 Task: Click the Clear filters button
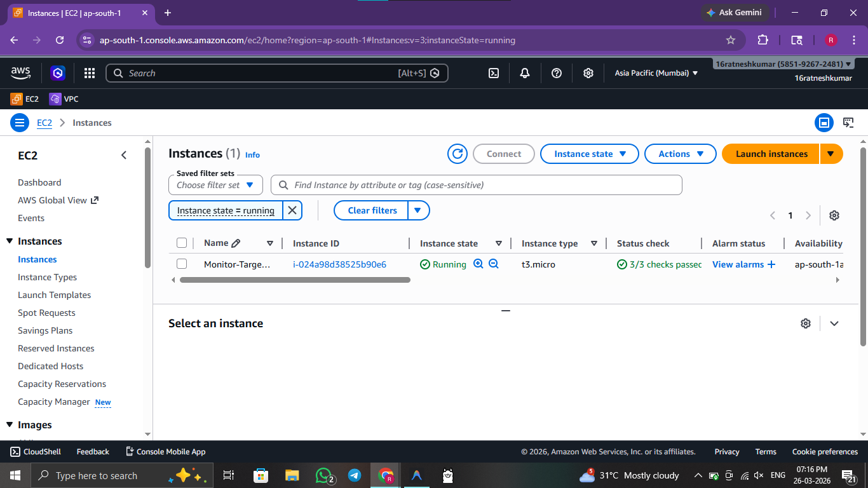point(372,210)
